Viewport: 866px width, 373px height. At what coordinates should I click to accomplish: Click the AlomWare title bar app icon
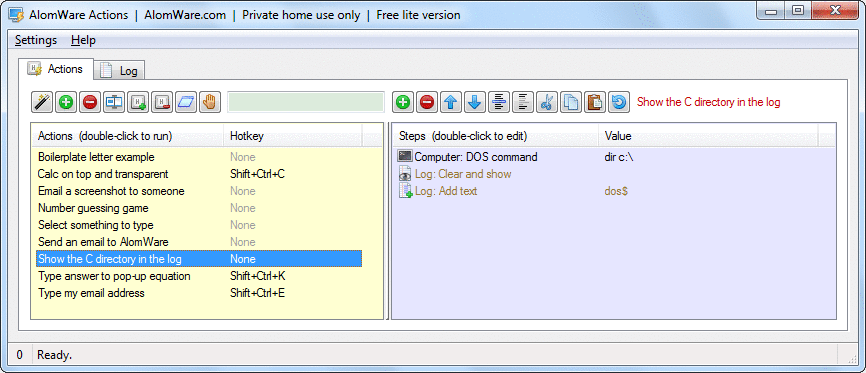[x=16, y=15]
